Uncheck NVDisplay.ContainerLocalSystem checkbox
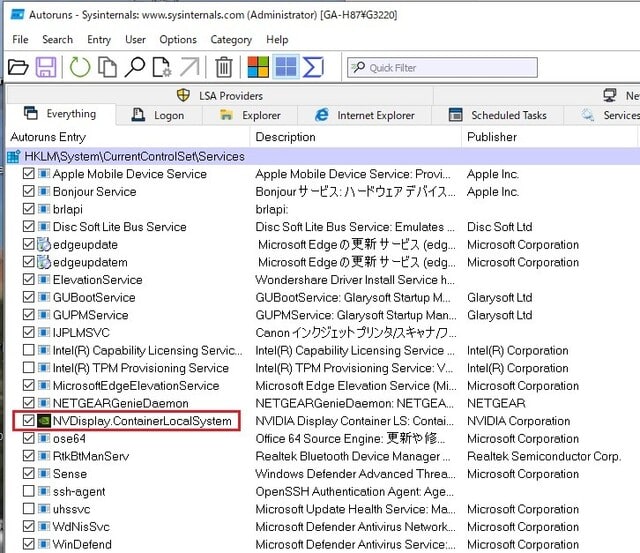Viewport: 640px width, 553px height. 29,420
